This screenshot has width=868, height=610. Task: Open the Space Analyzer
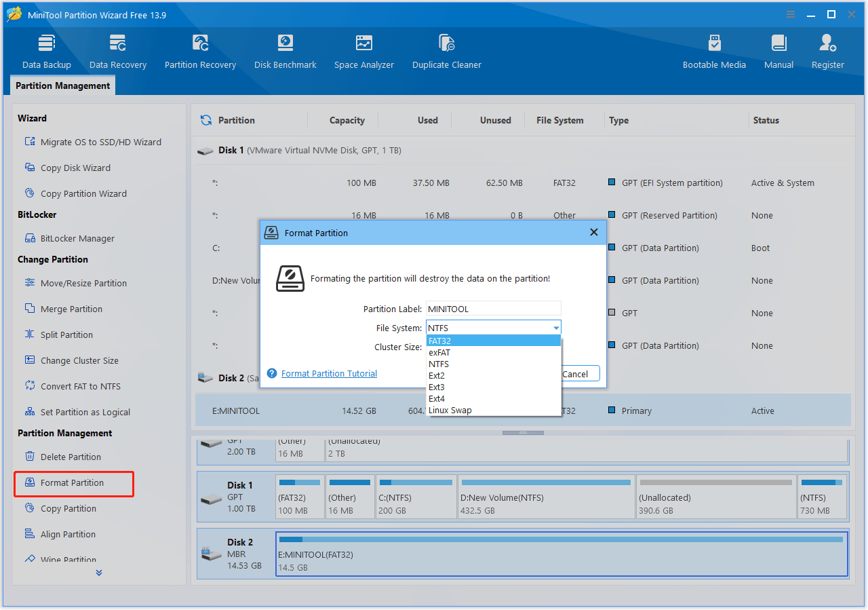(364, 52)
